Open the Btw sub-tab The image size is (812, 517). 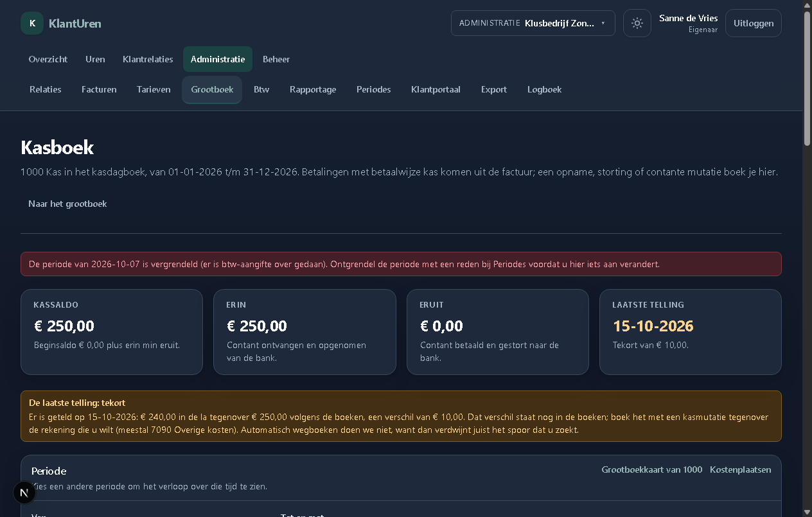pos(261,90)
